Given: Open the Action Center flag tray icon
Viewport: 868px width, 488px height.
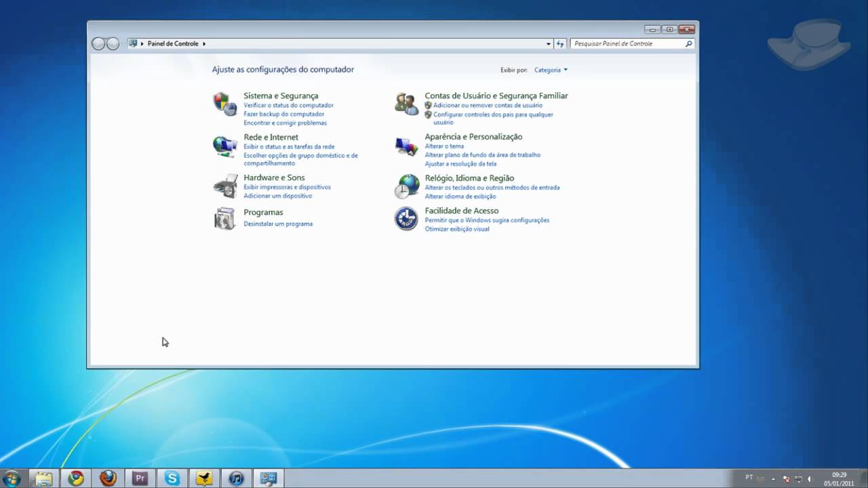Looking at the screenshot, I should point(787,479).
